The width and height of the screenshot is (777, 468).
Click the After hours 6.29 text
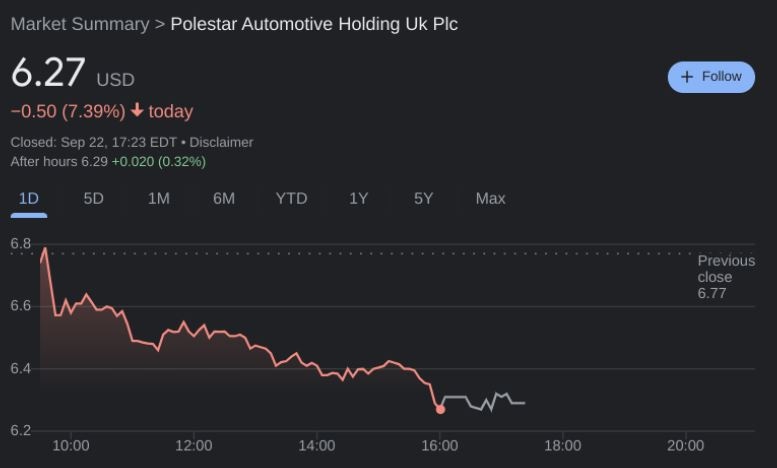(x=58, y=161)
